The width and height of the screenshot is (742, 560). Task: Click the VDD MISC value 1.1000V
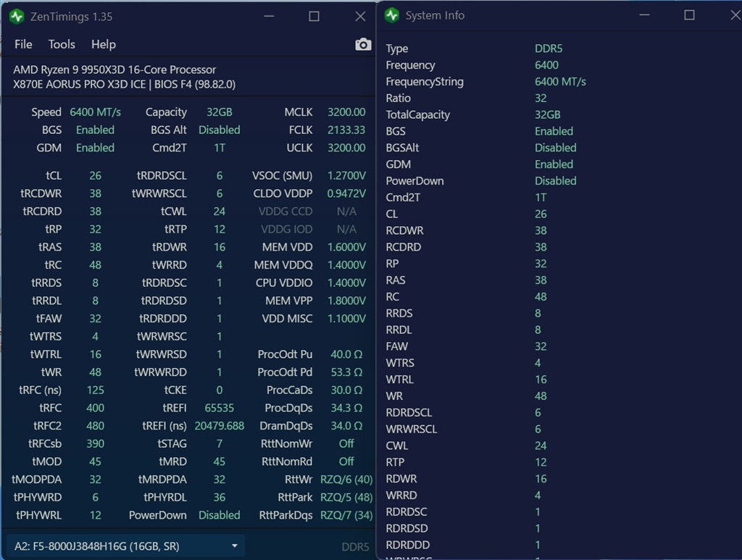(x=346, y=319)
